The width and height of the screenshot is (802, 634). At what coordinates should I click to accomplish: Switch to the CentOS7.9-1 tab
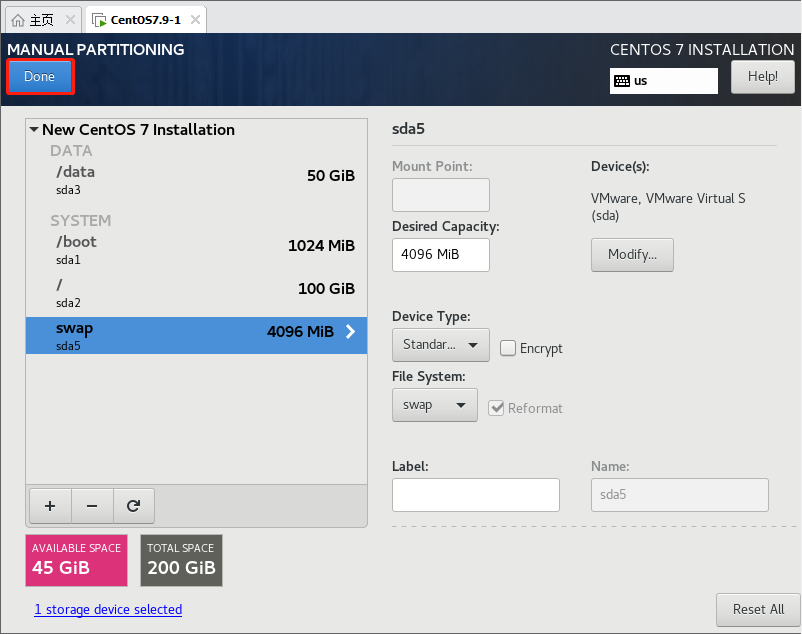point(142,20)
